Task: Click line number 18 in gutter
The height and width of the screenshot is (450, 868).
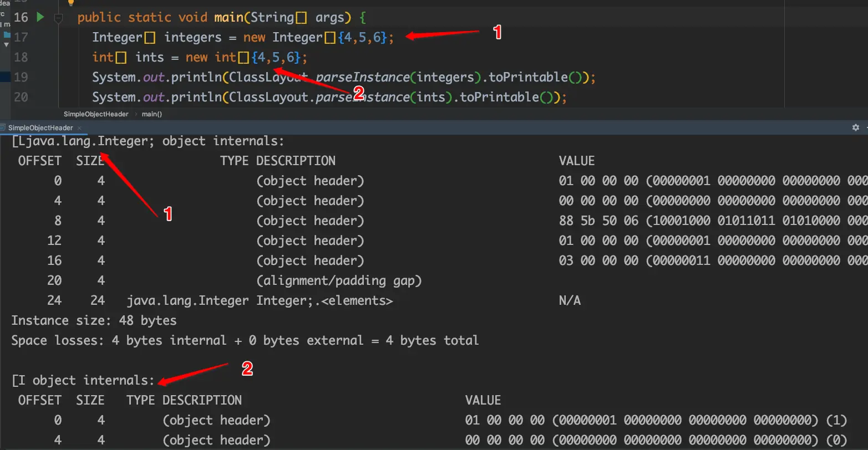Action: click(21, 57)
